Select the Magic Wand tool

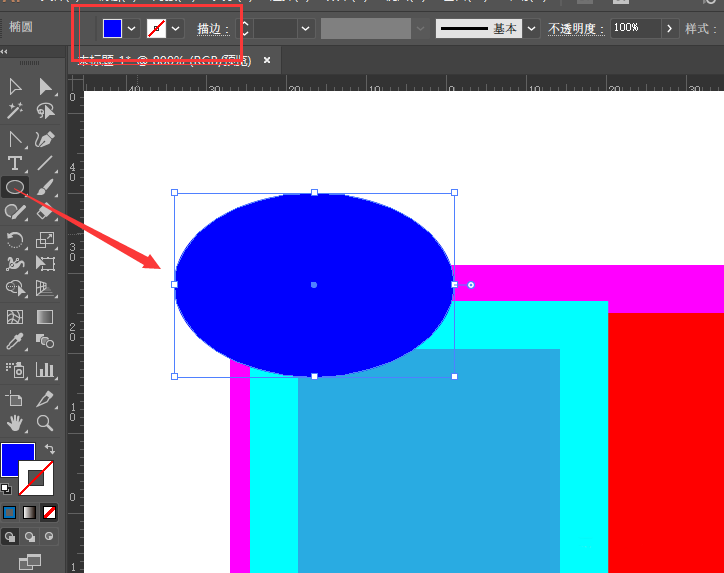click(x=15, y=110)
